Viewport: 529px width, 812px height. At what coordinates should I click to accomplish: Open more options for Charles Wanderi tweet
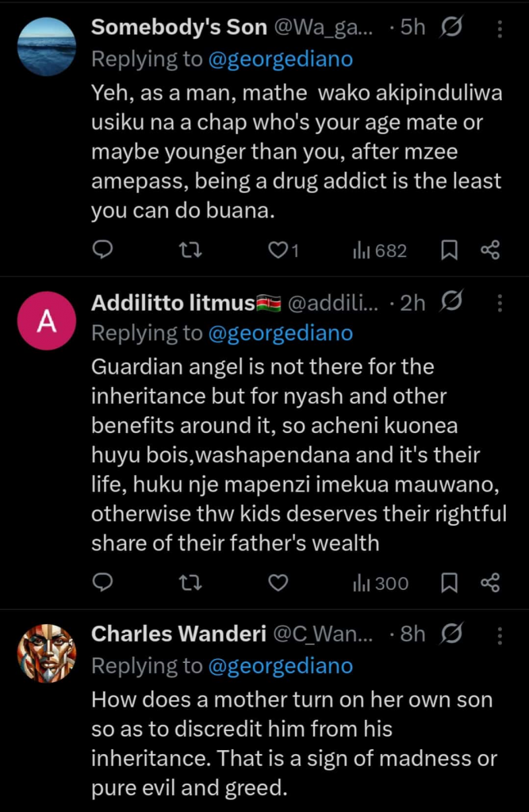[x=500, y=635]
